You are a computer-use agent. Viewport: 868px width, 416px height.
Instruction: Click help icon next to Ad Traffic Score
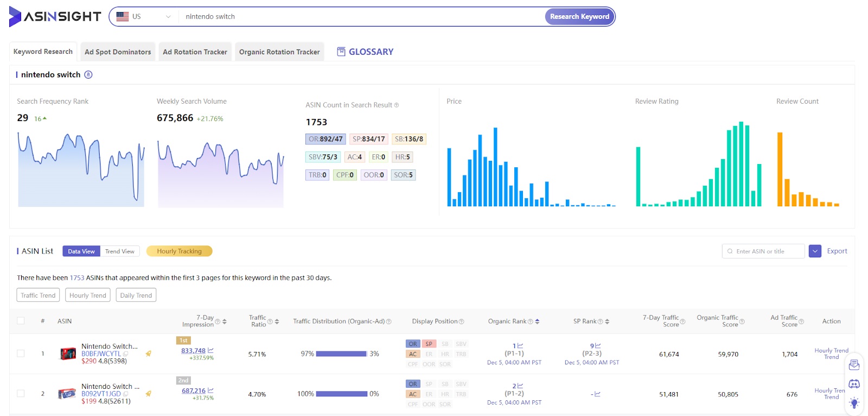[801, 322]
